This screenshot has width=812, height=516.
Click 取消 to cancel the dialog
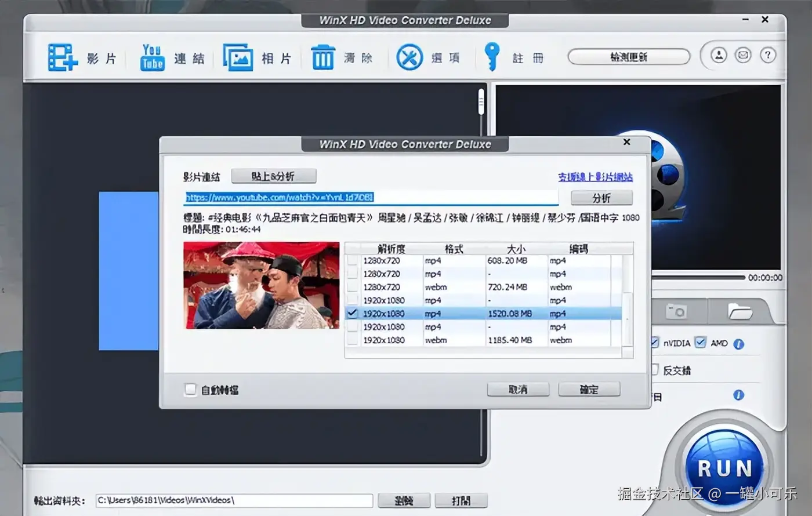[x=518, y=389]
